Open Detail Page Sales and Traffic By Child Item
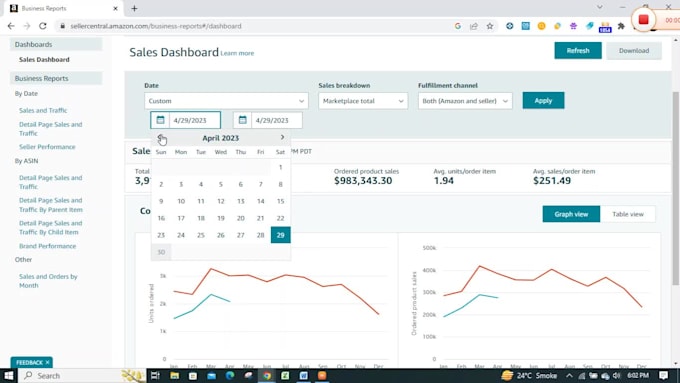Viewport: 680px width, 383px height. coord(50,227)
